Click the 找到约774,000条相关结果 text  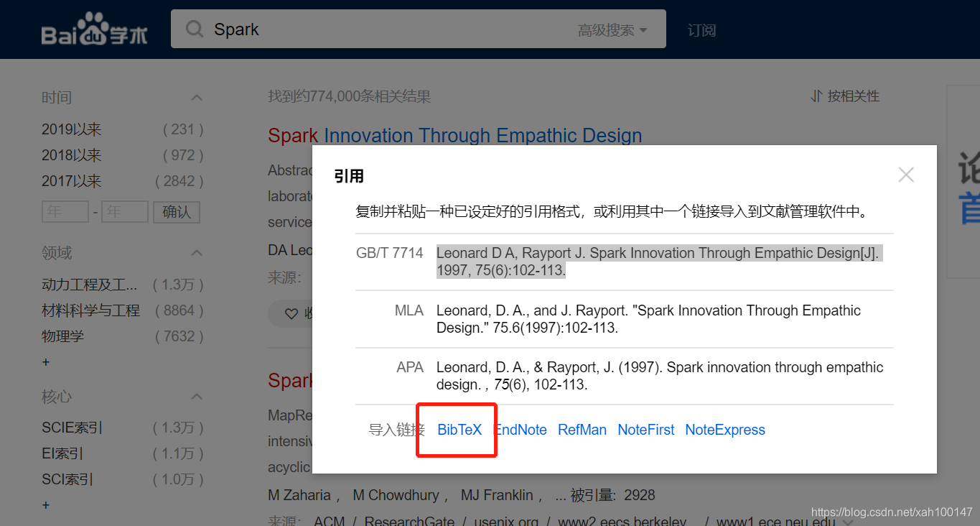click(x=350, y=96)
